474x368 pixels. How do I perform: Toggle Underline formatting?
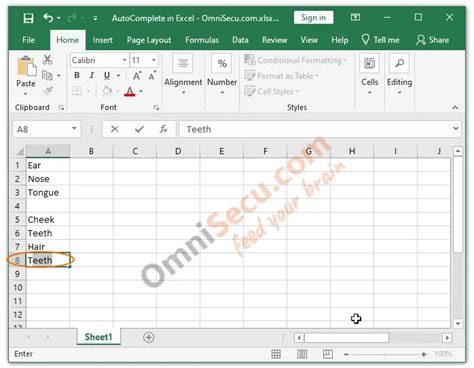pyautogui.click(x=107, y=75)
